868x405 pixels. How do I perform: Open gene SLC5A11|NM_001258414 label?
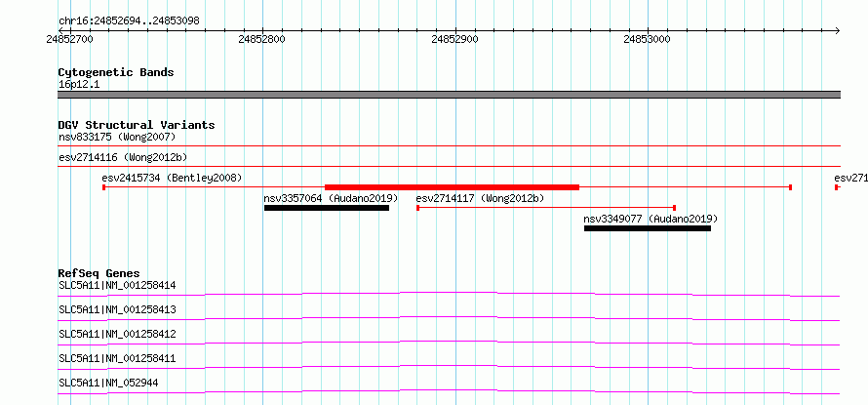coord(117,286)
